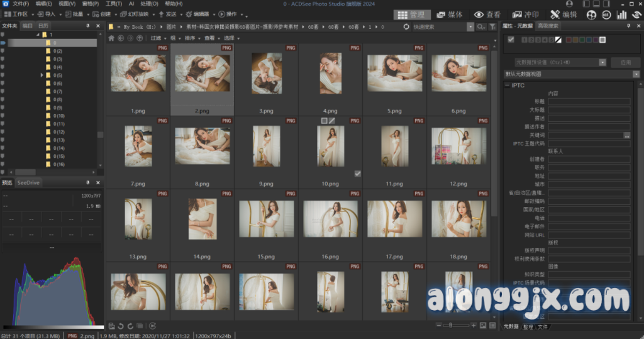Click the Apply (应用) button
Image resolution: width=644 pixels, height=339 pixels.
(625, 62)
